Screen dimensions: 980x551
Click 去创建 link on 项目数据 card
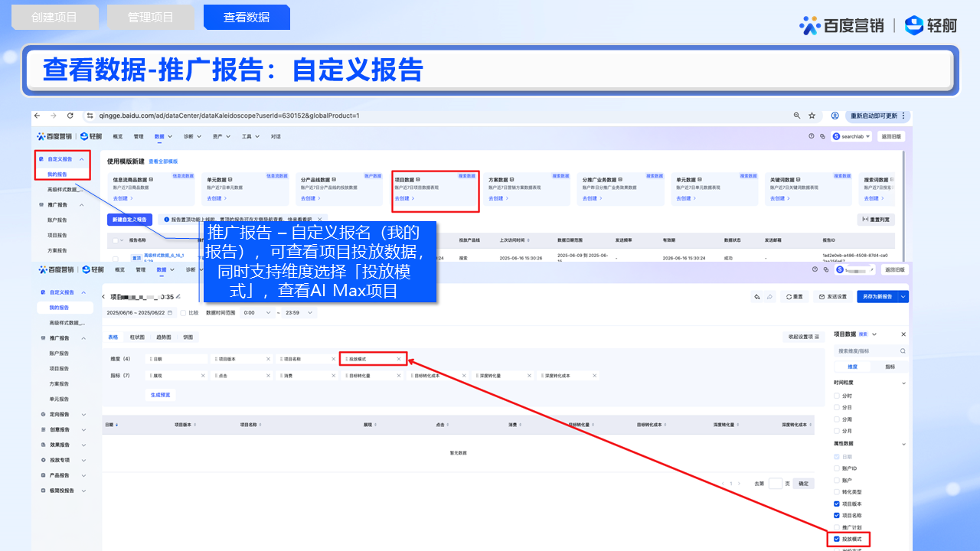tap(403, 199)
